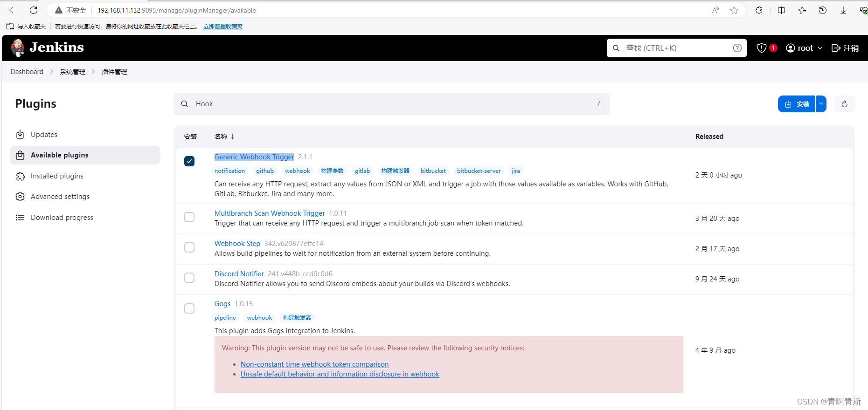Click the root user avatar icon
Screen dimensions: 868x410
pyautogui.click(x=791, y=48)
